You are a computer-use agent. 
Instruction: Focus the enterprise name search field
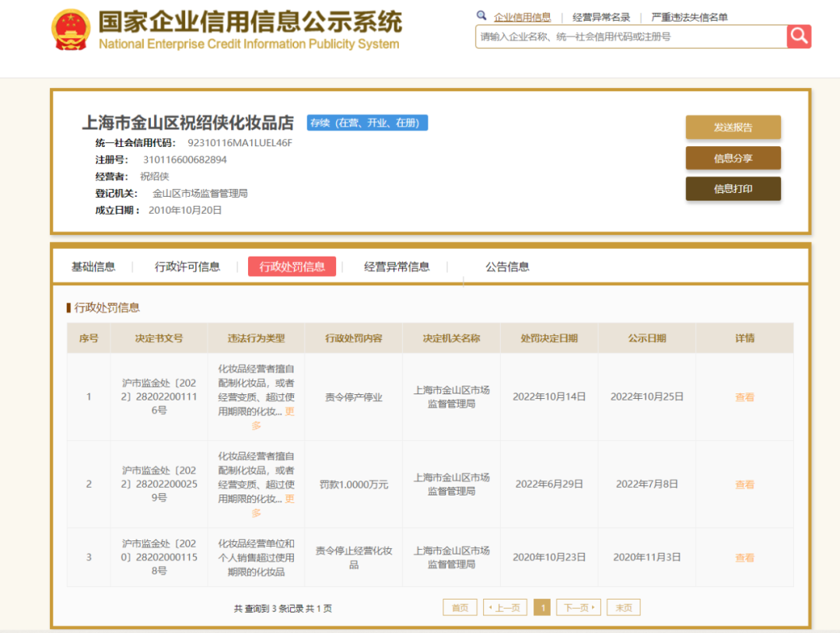click(631, 37)
